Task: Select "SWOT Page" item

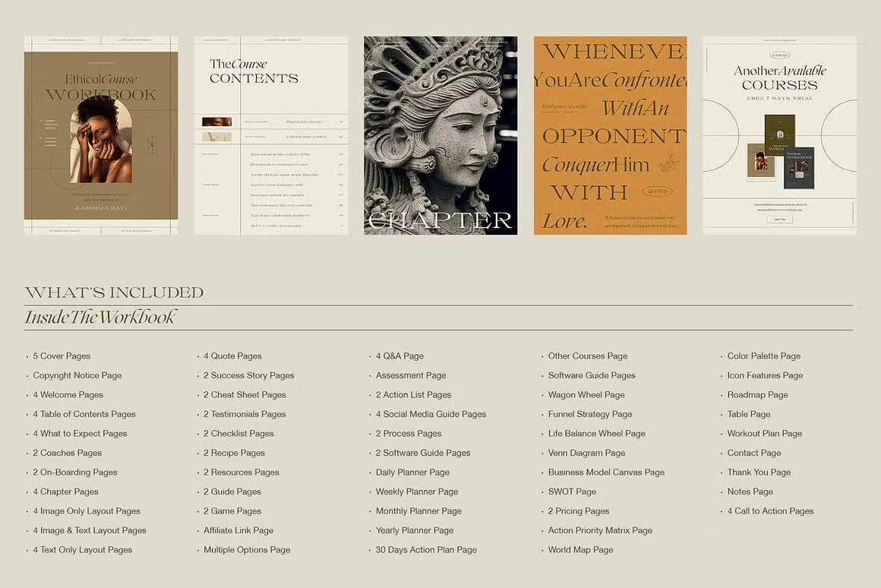Action: point(572,492)
